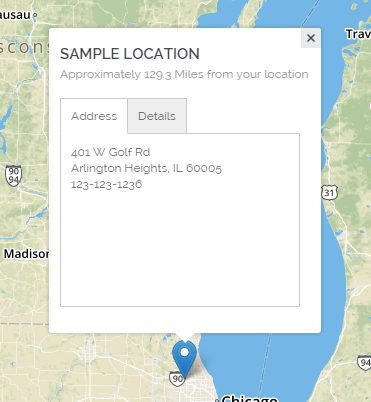The height and width of the screenshot is (402, 371).
Task: Click the Chicago city label
Action: click(x=249, y=398)
